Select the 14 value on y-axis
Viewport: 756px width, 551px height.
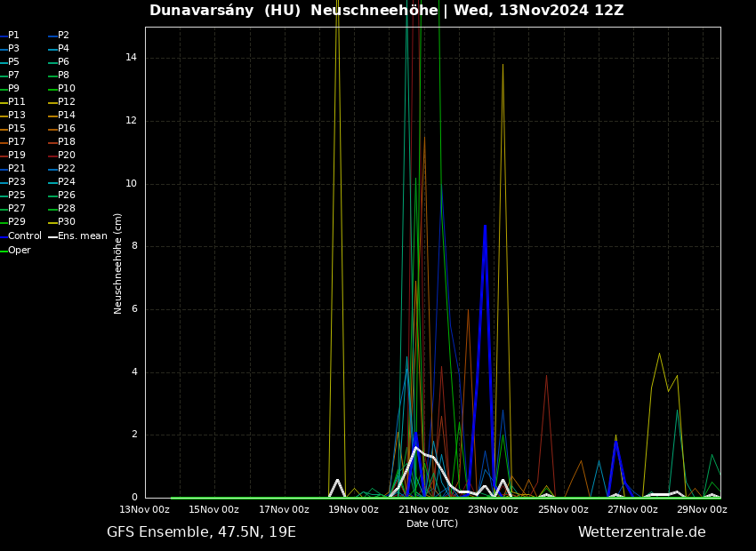tap(131, 58)
